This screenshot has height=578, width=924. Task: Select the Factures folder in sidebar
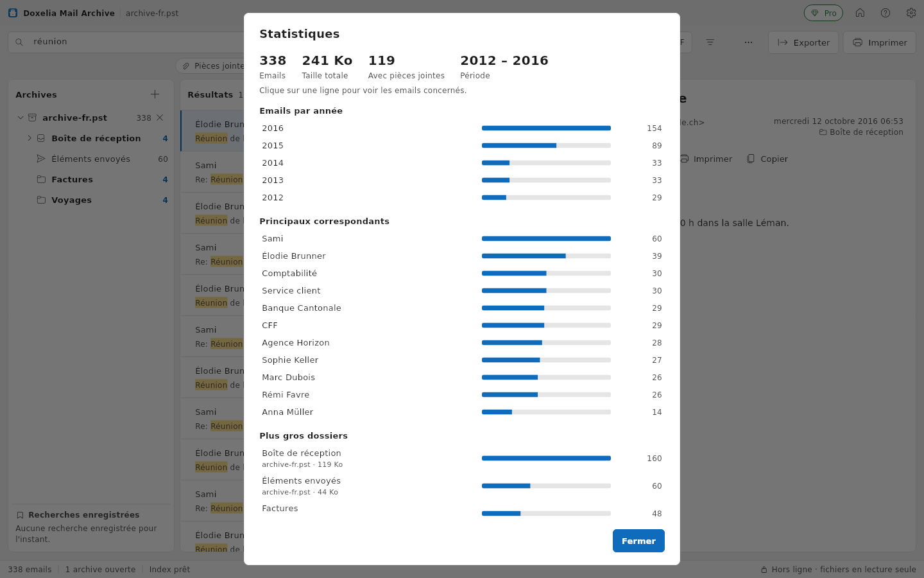coord(91,179)
